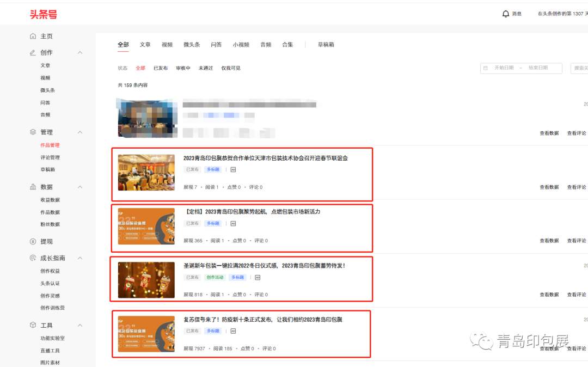Screen dimensions: 588x367
Task: Open article 圣诞新年包装一键拉满 title
Action: pos(264,266)
